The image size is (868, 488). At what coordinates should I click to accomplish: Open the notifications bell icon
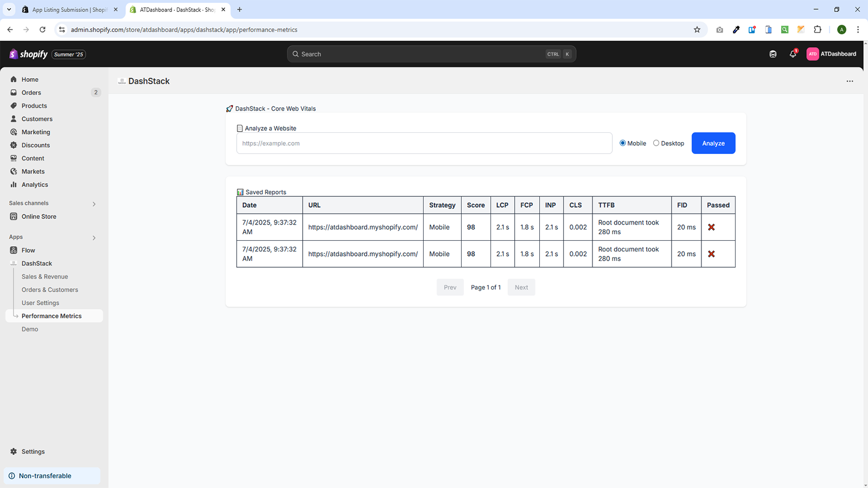[x=793, y=54]
